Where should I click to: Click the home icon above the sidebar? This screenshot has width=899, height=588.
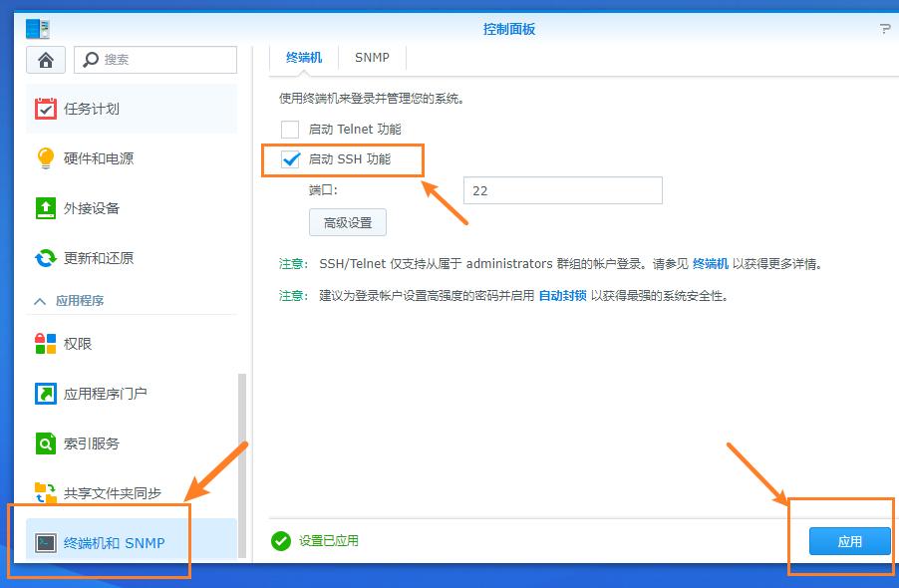click(45, 60)
